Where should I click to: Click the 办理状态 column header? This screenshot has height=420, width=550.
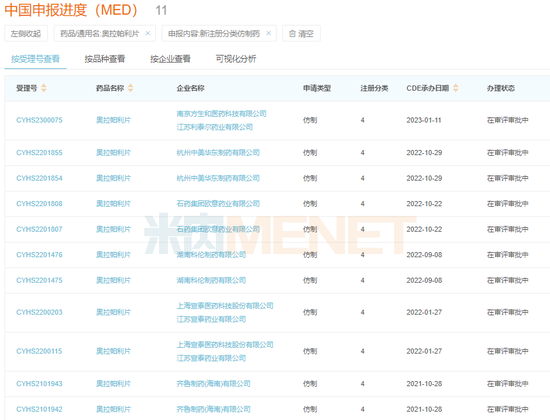(501, 88)
